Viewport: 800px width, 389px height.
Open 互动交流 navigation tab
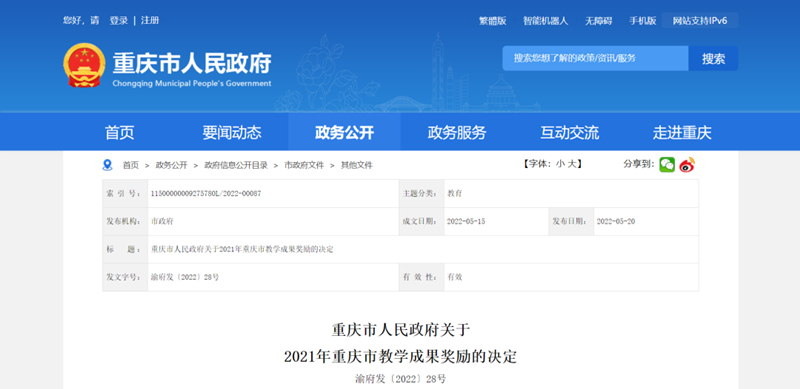tap(569, 133)
